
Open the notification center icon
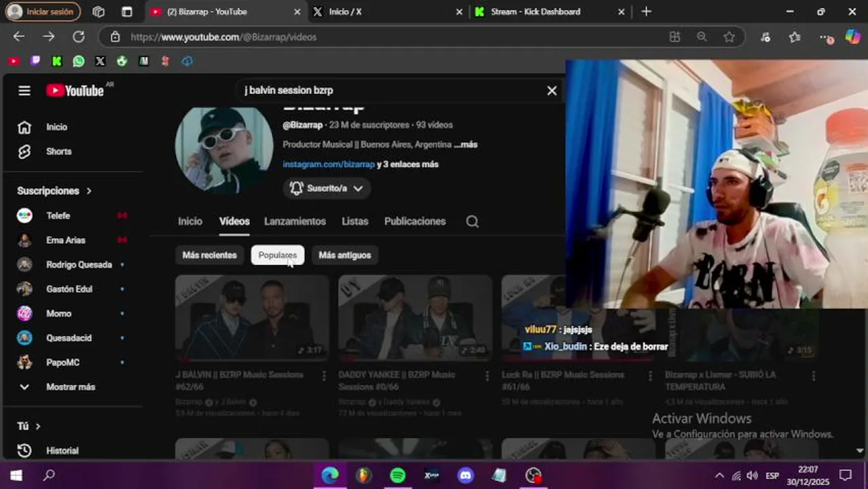[x=845, y=475]
